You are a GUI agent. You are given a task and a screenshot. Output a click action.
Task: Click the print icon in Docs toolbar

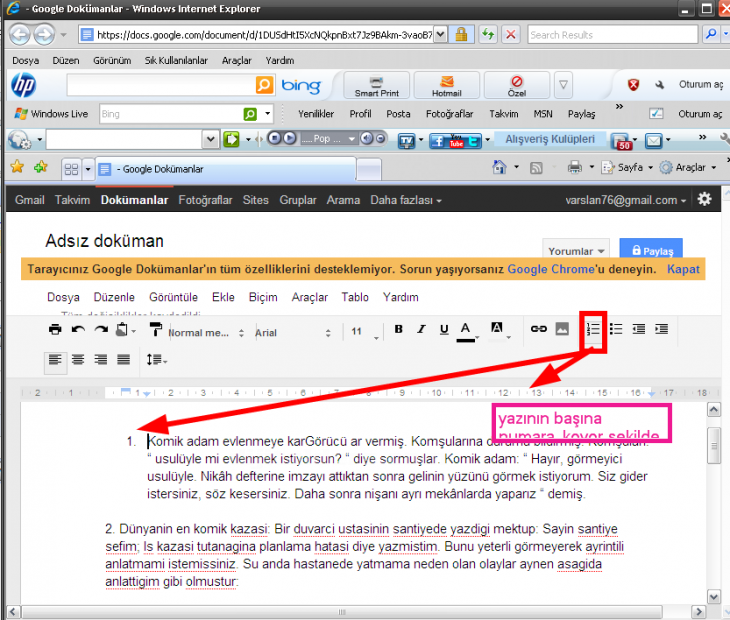tap(56, 329)
